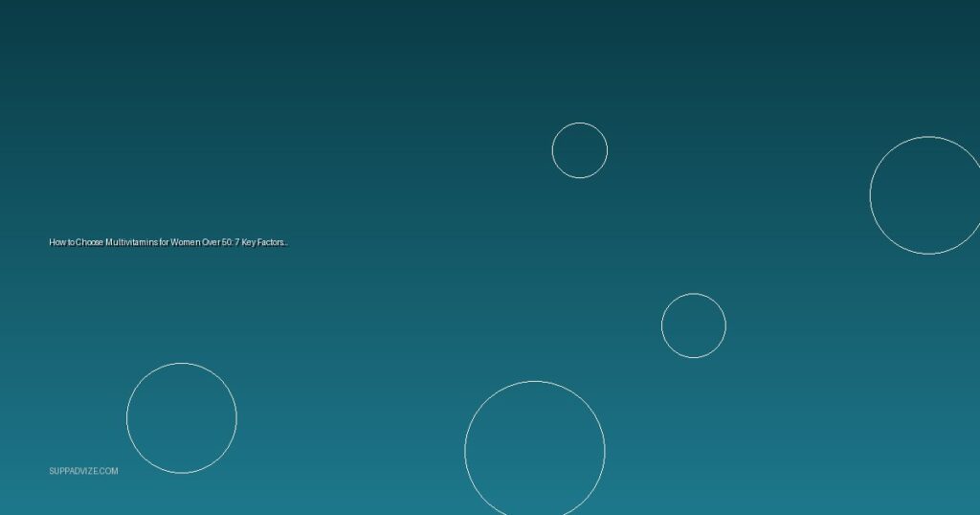Click the medium circle right of center
Viewport: 980px width, 515px height.
click(693, 325)
